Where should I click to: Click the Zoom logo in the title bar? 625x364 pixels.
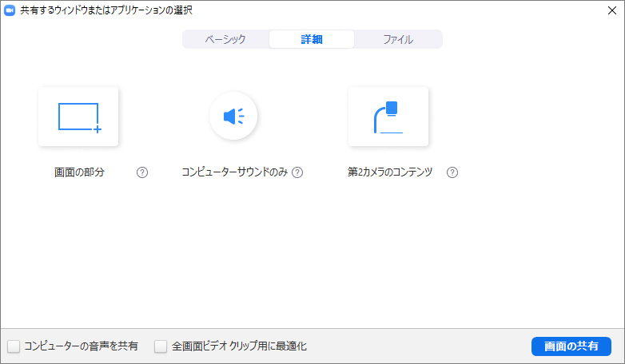[x=10, y=10]
